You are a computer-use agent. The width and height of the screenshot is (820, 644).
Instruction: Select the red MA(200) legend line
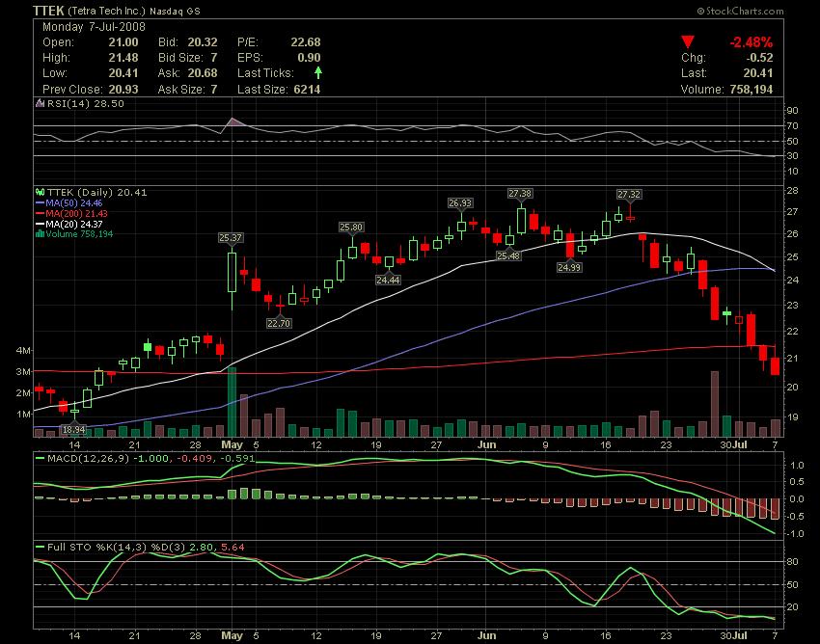(x=40, y=214)
